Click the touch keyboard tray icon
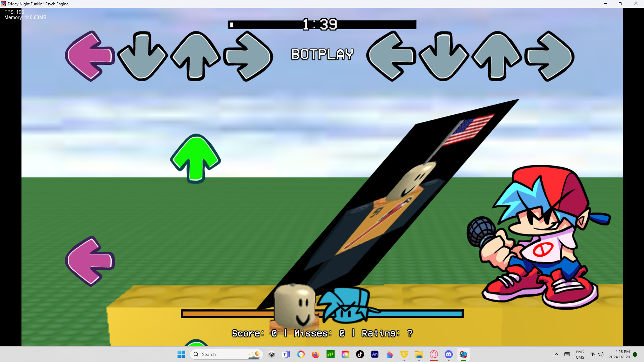 [x=567, y=354]
